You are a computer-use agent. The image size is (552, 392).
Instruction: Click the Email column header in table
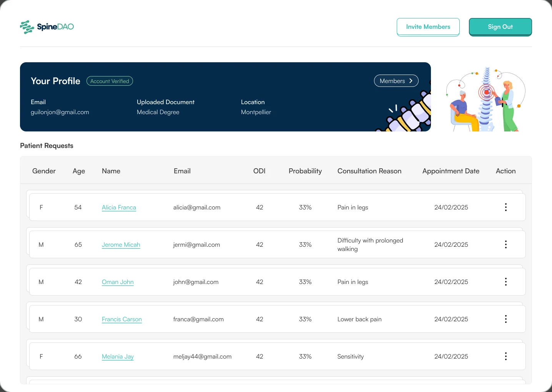point(182,171)
